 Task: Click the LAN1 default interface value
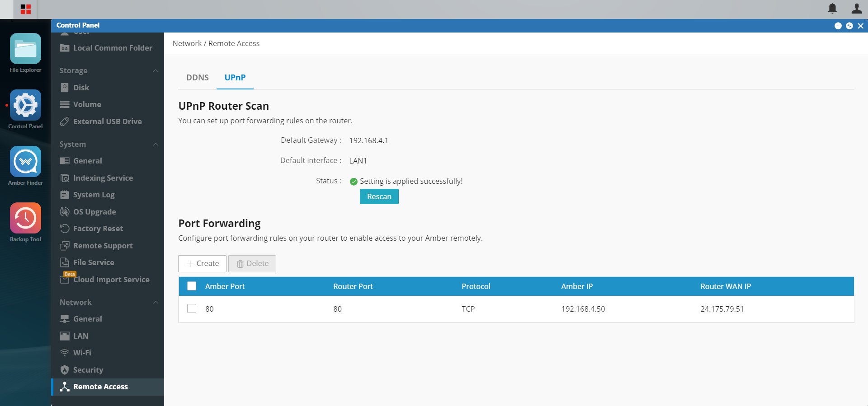point(358,161)
